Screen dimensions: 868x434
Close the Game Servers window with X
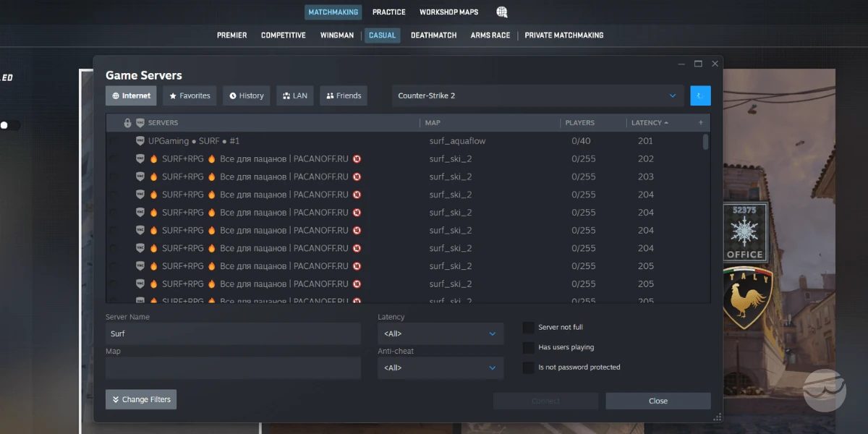pyautogui.click(x=715, y=64)
